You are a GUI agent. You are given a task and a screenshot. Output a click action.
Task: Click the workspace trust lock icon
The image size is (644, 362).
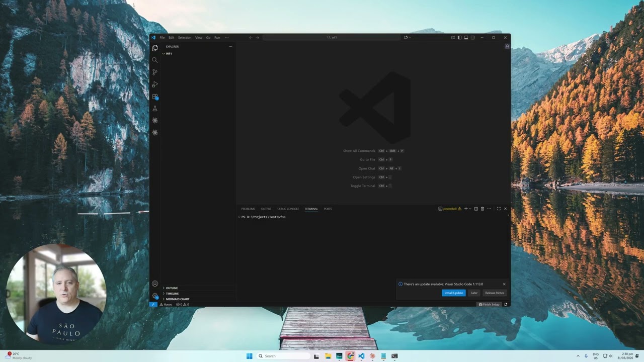click(507, 46)
